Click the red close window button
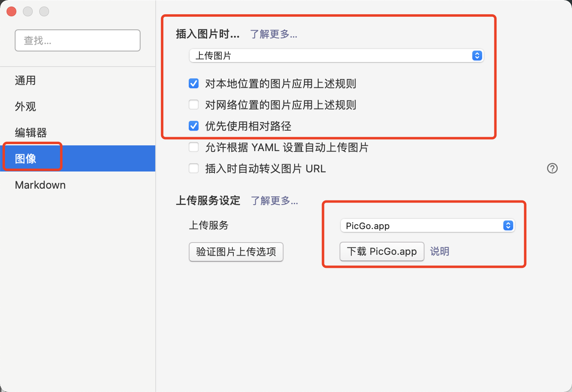Screen dimensions: 572x392 point(11,11)
